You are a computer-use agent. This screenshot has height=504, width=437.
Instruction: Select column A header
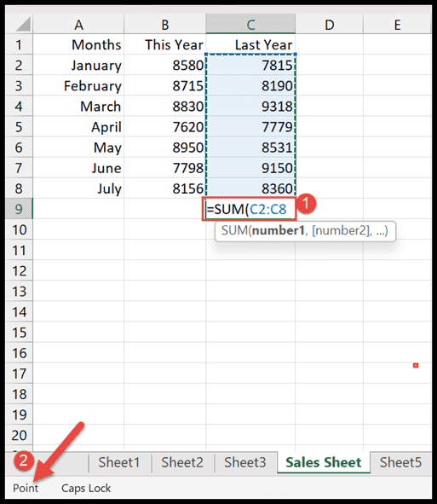coord(78,24)
